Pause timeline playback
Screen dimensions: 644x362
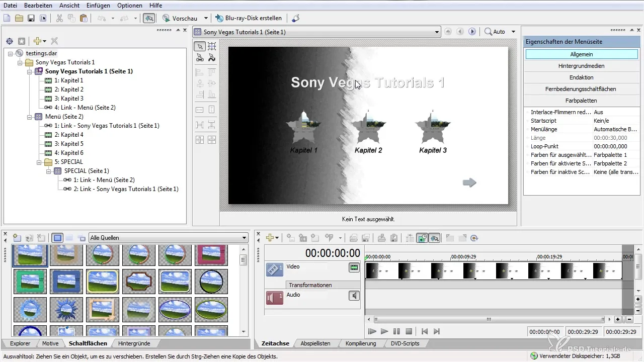tap(396, 331)
